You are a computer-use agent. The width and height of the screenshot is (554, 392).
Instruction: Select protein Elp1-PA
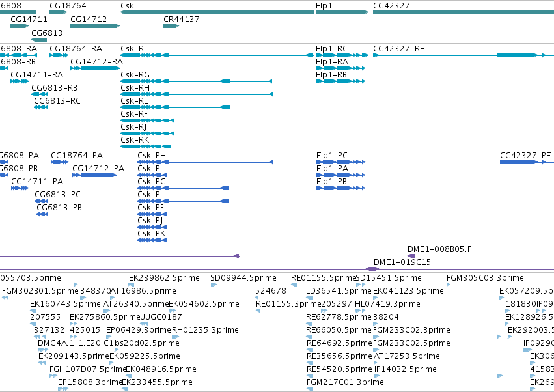pyautogui.click(x=332, y=169)
